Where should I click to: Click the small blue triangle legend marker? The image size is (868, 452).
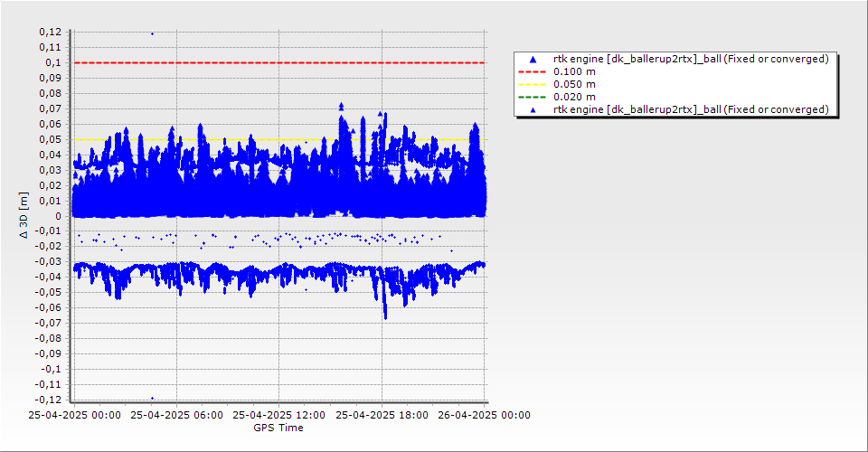(533, 110)
